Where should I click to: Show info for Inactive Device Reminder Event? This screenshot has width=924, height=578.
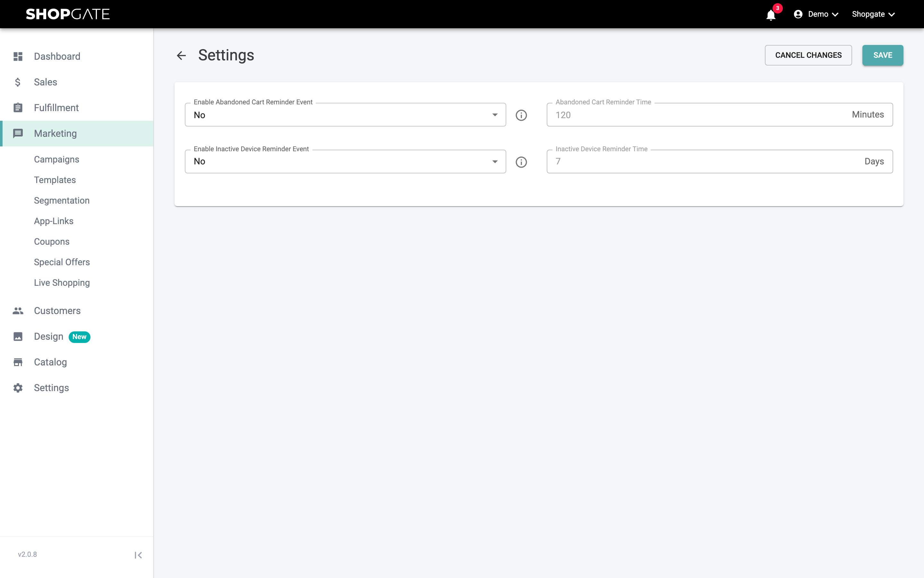pos(521,162)
